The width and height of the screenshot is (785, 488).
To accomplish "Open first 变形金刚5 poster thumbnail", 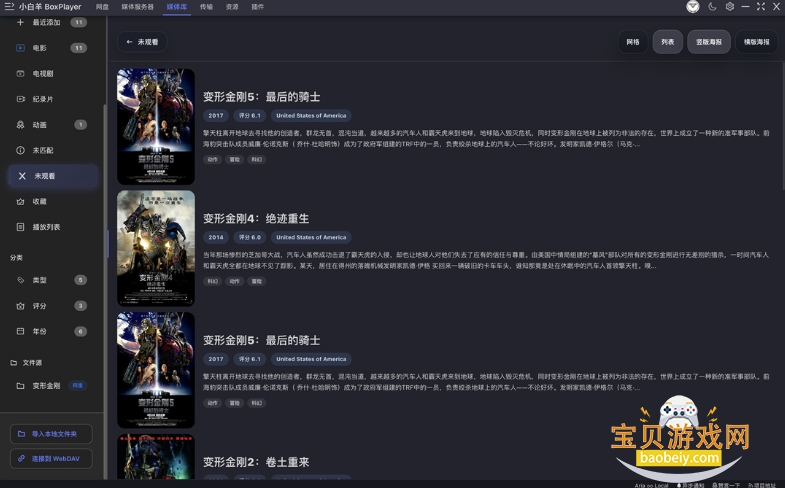I will 156,127.
